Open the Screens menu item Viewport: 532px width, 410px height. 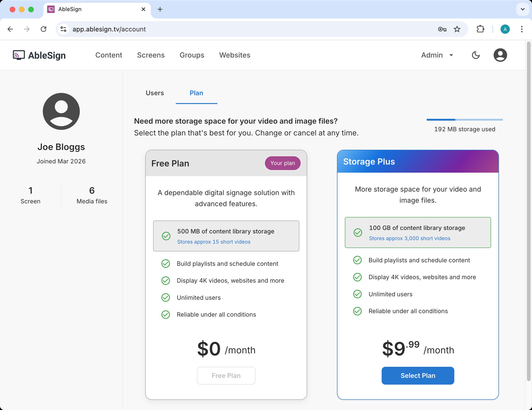click(151, 55)
